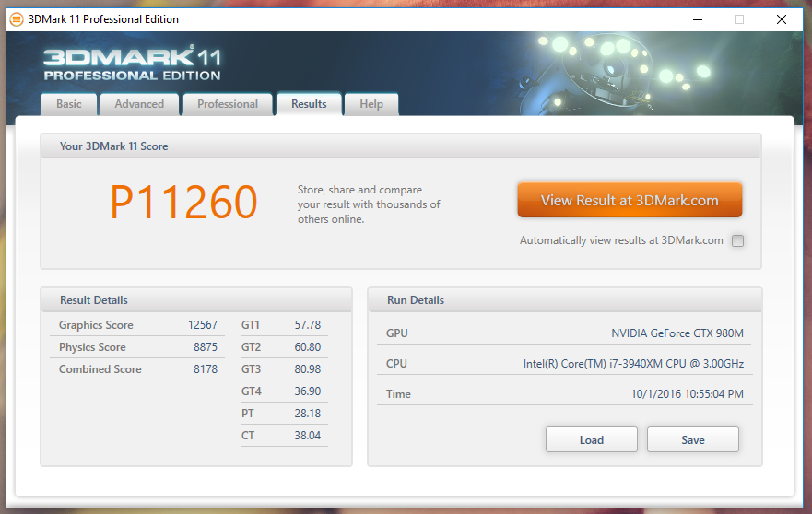Click the Run Details panel header

click(x=565, y=300)
